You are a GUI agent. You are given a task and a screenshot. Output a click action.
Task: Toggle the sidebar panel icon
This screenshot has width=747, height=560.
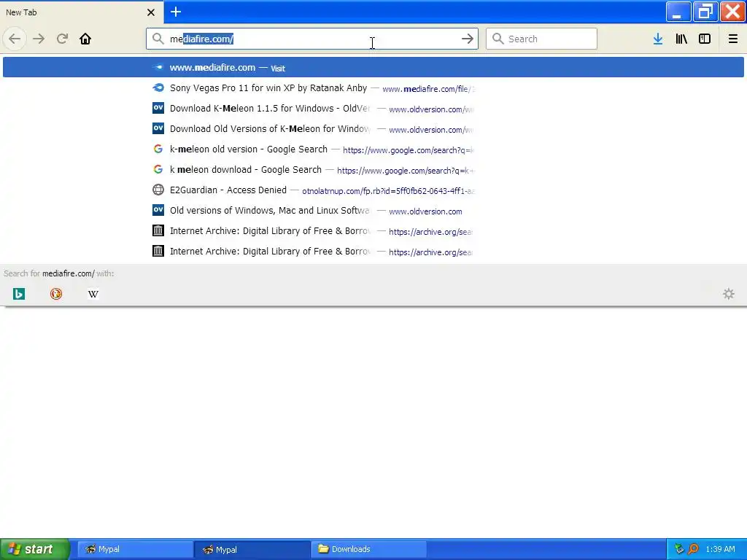pos(705,39)
